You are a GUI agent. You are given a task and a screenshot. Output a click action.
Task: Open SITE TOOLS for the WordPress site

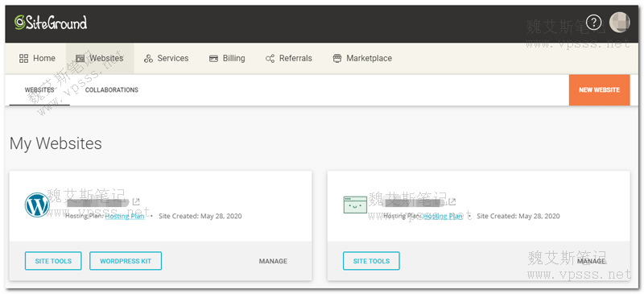[x=53, y=261]
